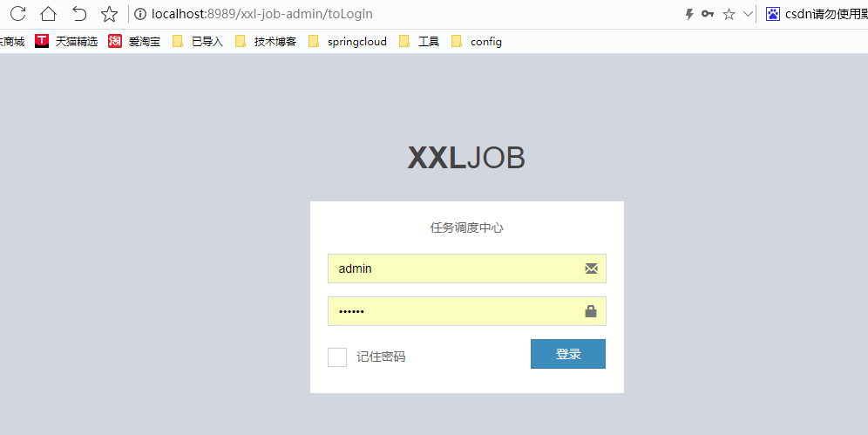Click the Baidu paw search engine icon
Viewport: 868px width, 435px height.
(773, 14)
